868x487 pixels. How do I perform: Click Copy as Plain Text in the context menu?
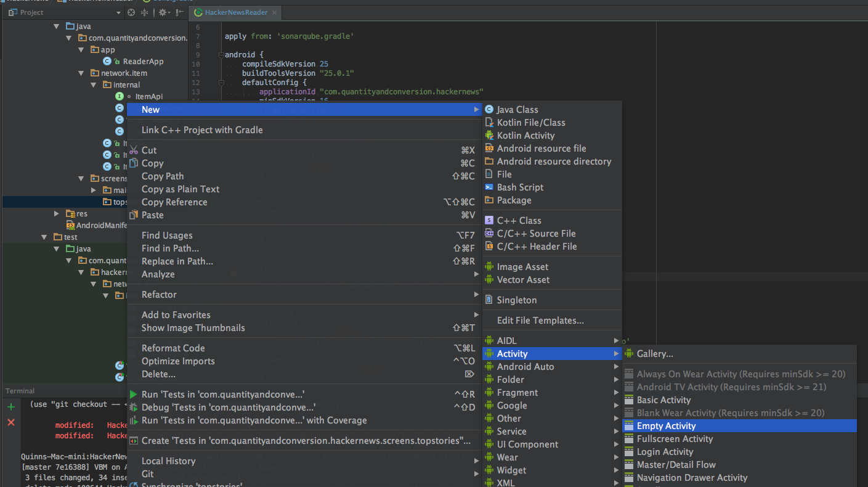click(304, 189)
